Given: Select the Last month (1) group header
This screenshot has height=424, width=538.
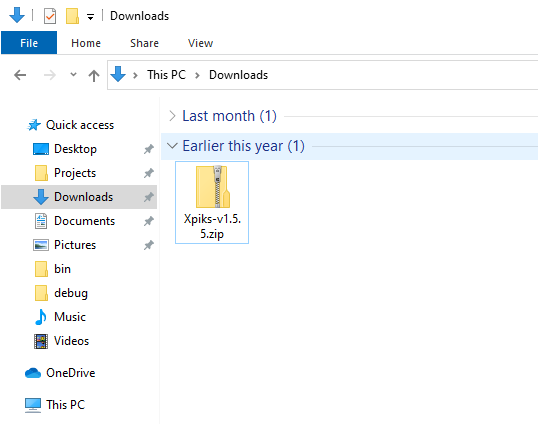Looking at the screenshot, I should (x=230, y=116).
